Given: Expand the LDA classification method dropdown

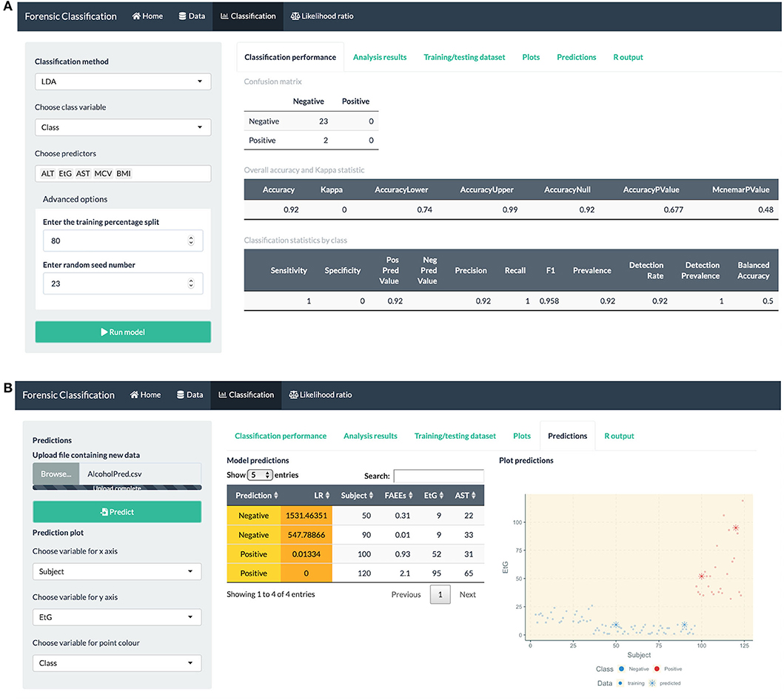Looking at the screenshot, I should [123, 81].
